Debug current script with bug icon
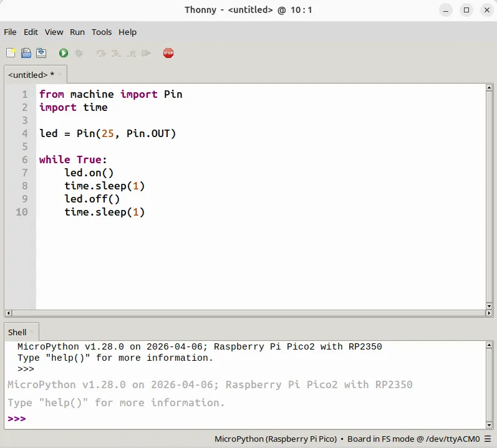The image size is (497, 448). tap(79, 53)
